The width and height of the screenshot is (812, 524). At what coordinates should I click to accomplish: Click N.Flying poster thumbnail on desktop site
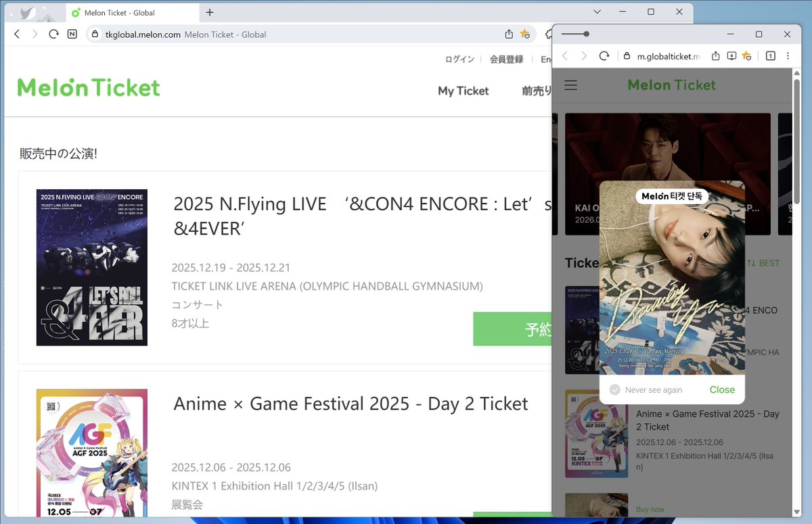pyautogui.click(x=92, y=267)
